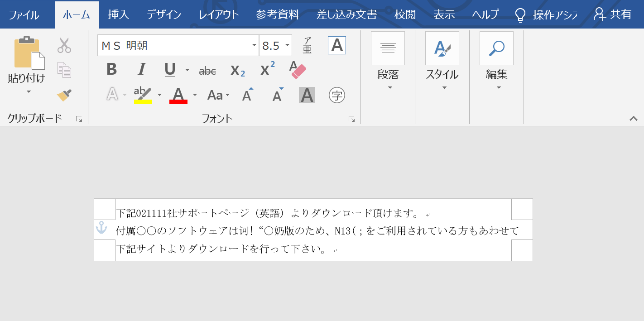Image resolution: width=644 pixels, height=321 pixels.
Task: Open the 挿入 tab
Action: [118, 14]
